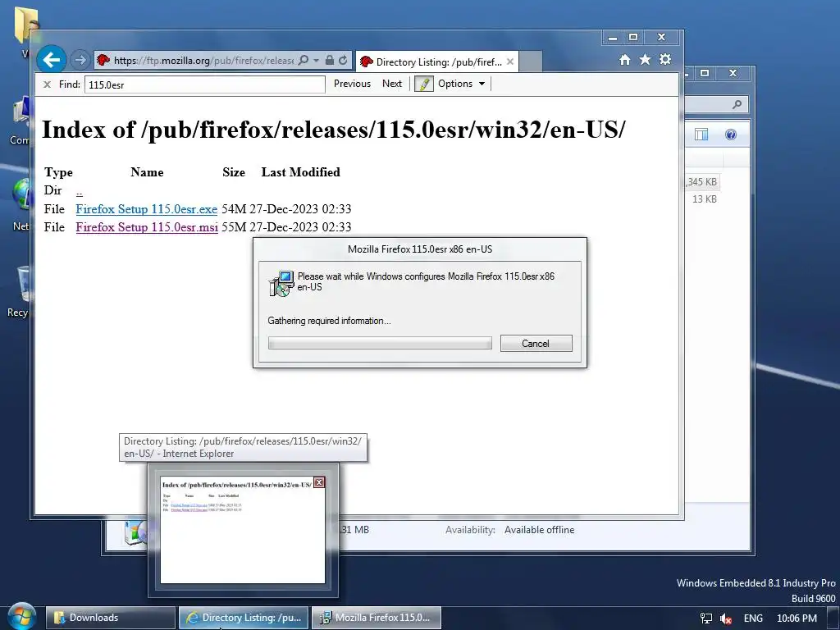Switch to the Downloads taskbar button

pyautogui.click(x=111, y=618)
